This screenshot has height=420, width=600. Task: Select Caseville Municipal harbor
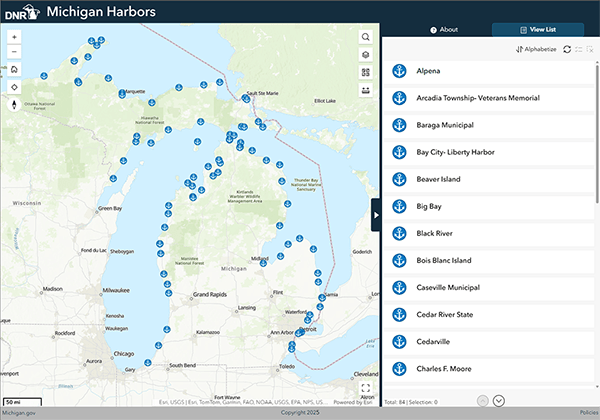tap(489, 288)
